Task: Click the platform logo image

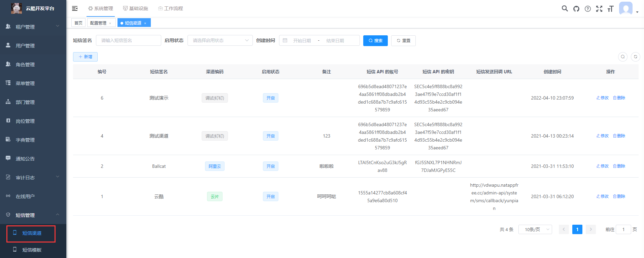Action: point(16,8)
